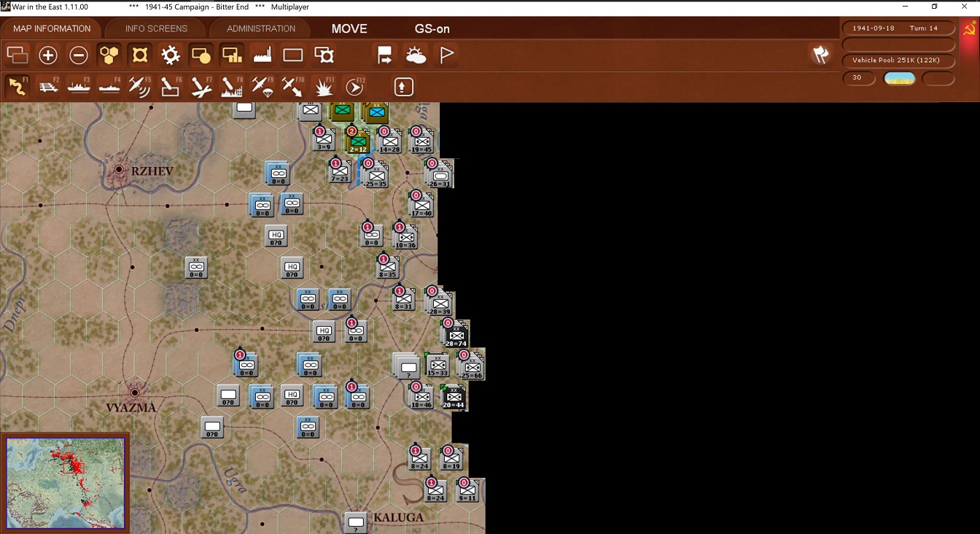Select the unit labeled 8=35
The image size is (980, 534).
tap(388, 268)
